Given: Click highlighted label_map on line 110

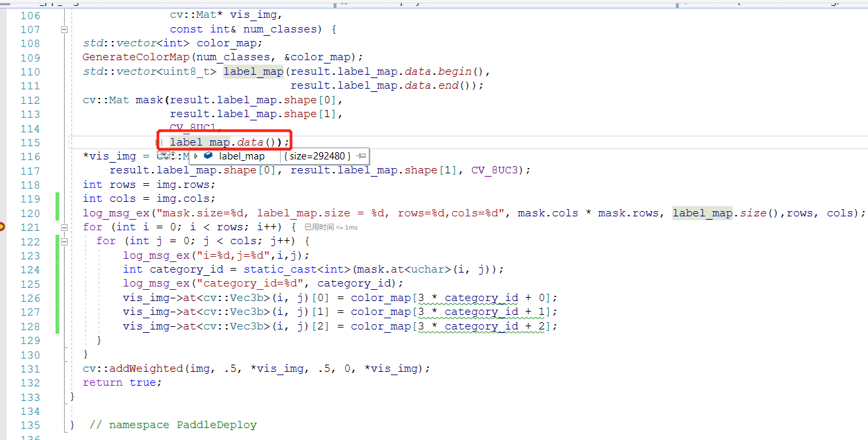Looking at the screenshot, I should tap(254, 71).
